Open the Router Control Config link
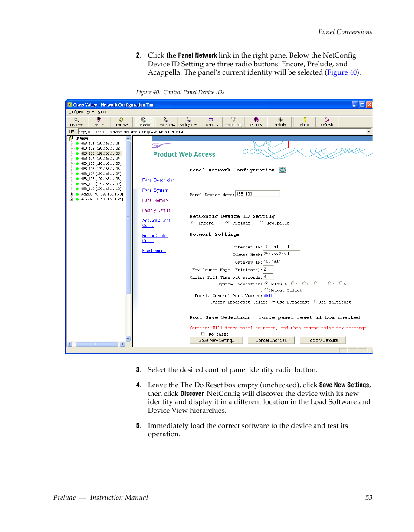Screen dimensions: 414x532 click(x=155, y=238)
